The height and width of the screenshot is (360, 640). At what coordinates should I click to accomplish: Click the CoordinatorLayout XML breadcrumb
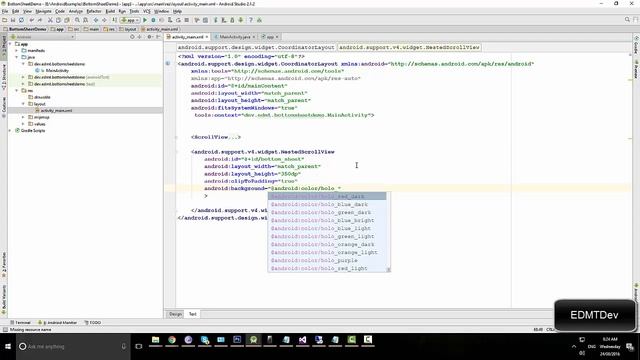pos(256,47)
